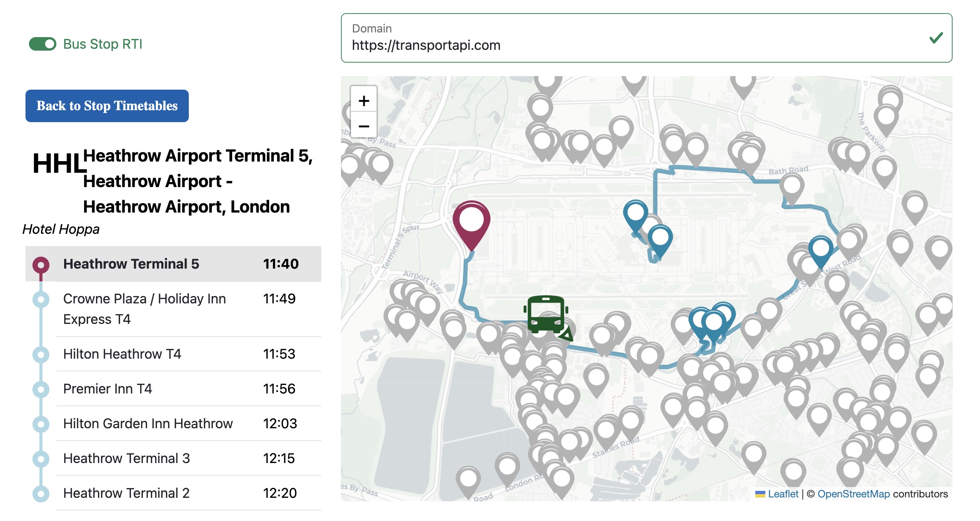Select the Heathrow Terminal 5 11:40 stop row
Viewport: 980px width, 521px height.
pos(173,264)
